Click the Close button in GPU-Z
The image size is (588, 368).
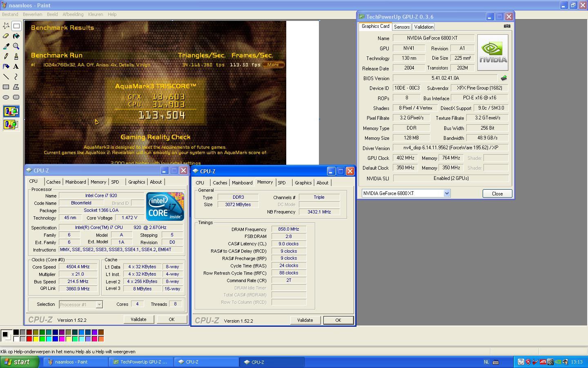[497, 193]
